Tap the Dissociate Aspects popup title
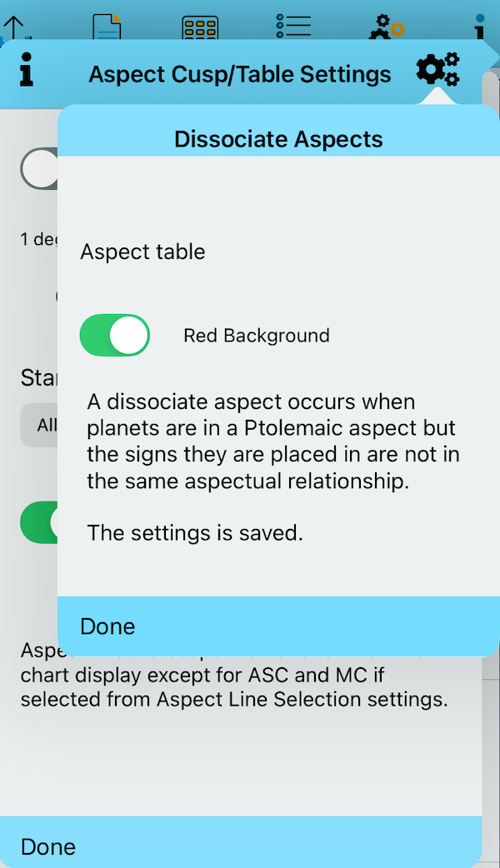Image resolution: width=500 pixels, height=868 pixels. [278, 139]
